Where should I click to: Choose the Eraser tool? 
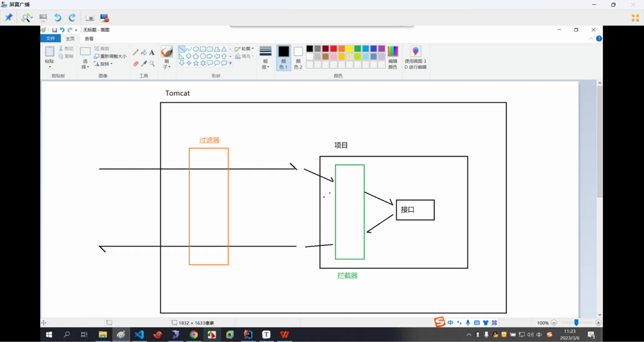tap(136, 64)
